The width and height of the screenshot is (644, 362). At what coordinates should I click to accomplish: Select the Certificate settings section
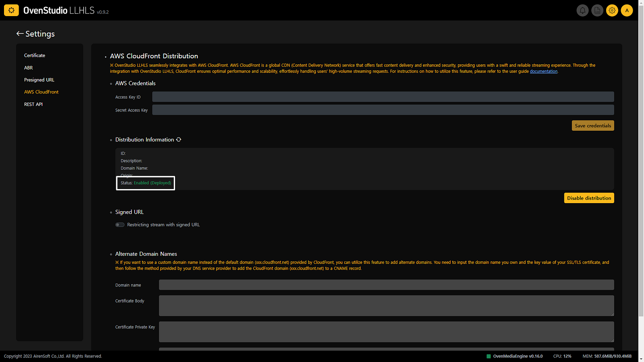[35, 56]
